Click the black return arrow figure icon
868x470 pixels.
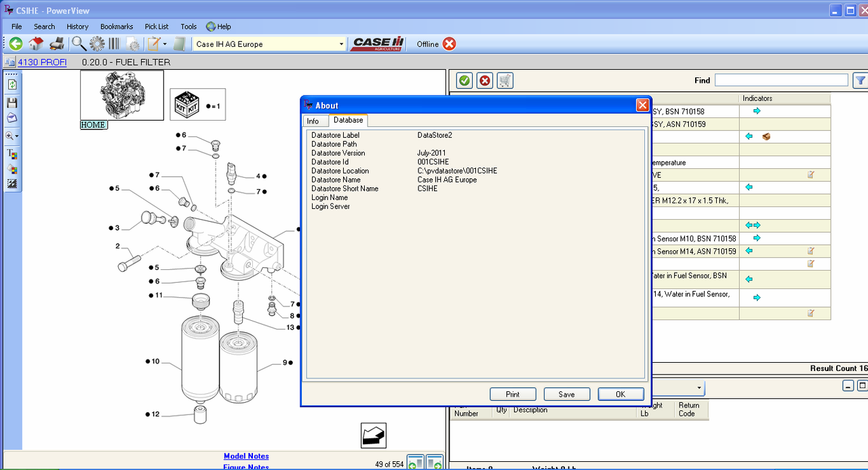coord(373,435)
